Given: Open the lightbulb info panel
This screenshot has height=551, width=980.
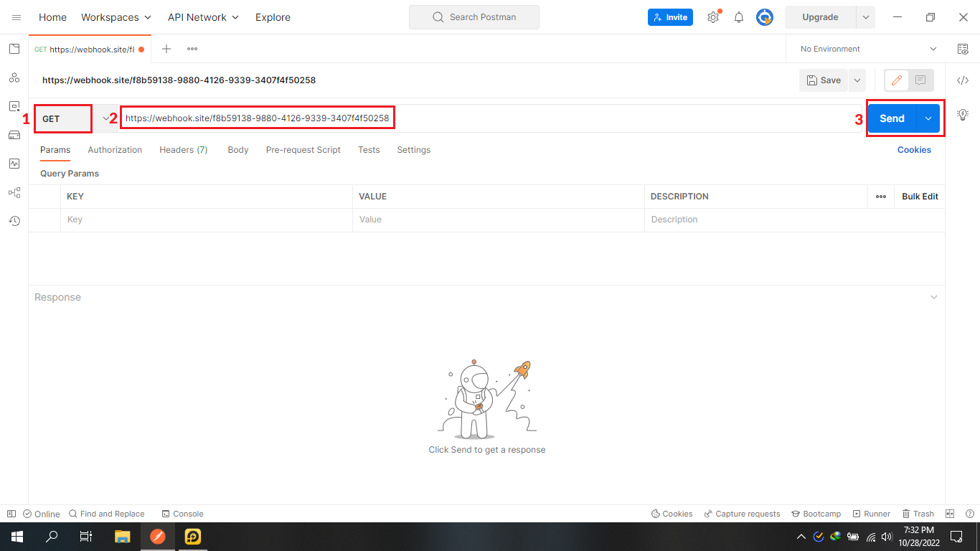Looking at the screenshot, I should click(x=963, y=114).
